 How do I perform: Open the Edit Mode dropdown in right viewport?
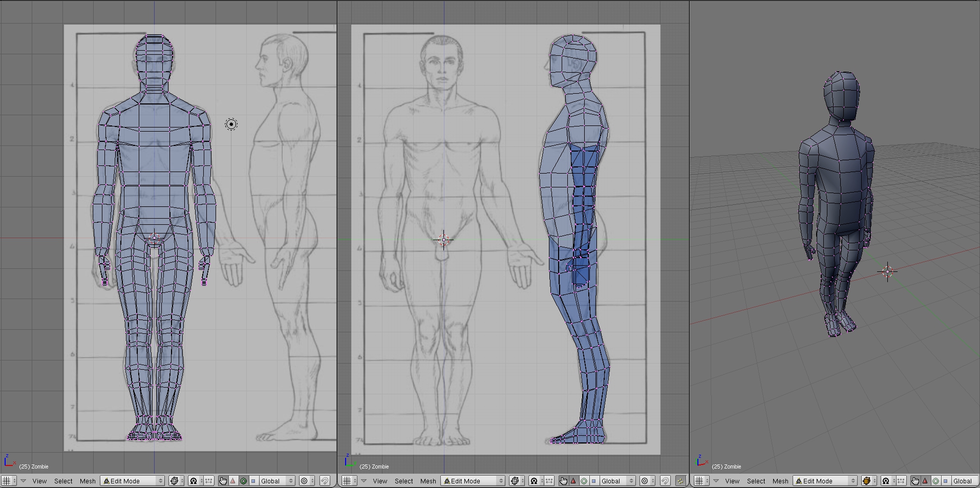pos(825,481)
